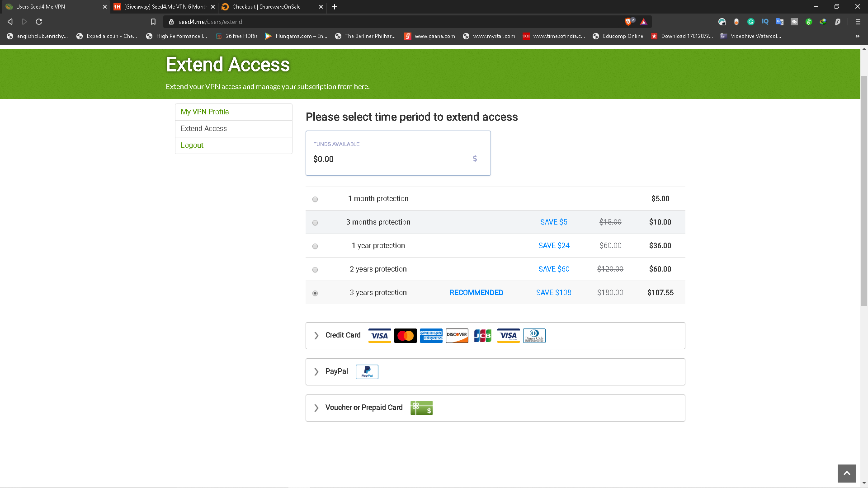868x488 pixels.
Task: Click the green gift voucher icon
Action: point(421,408)
